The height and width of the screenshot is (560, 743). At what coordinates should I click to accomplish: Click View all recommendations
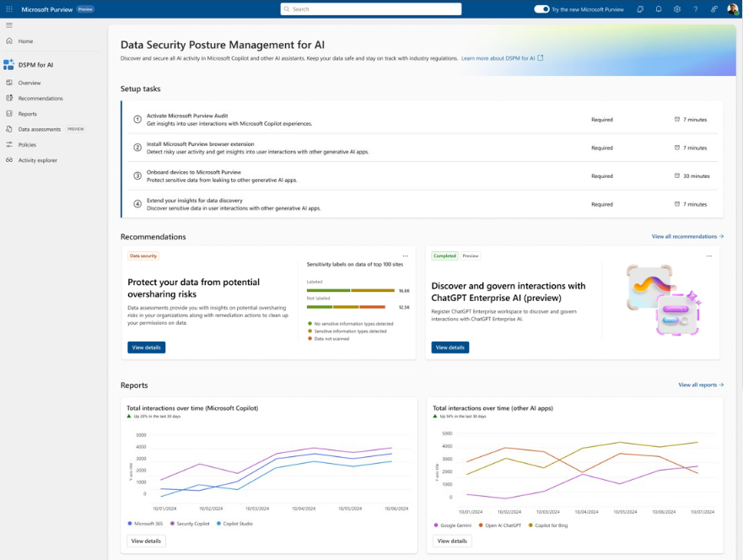coord(685,236)
